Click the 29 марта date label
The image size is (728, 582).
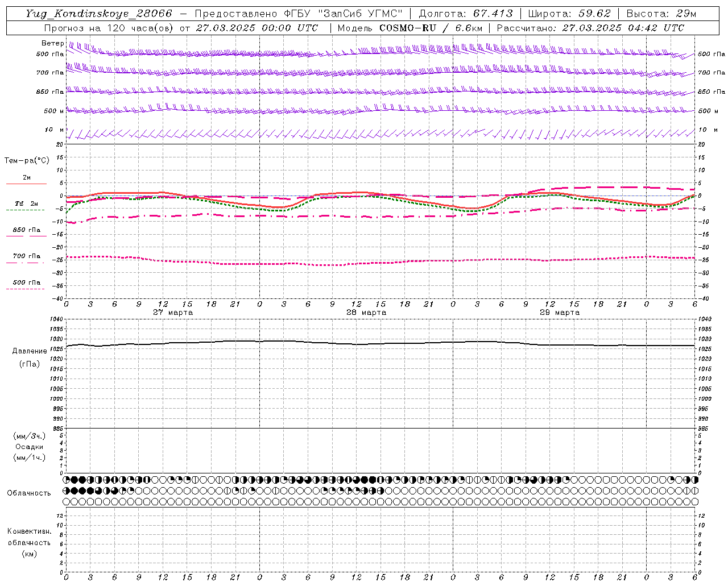click(x=560, y=313)
